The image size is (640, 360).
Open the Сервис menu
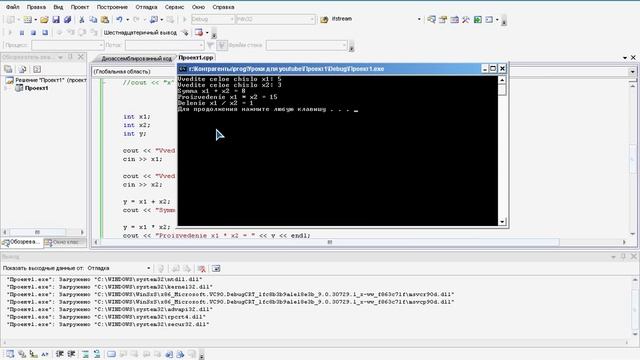tap(174, 7)
